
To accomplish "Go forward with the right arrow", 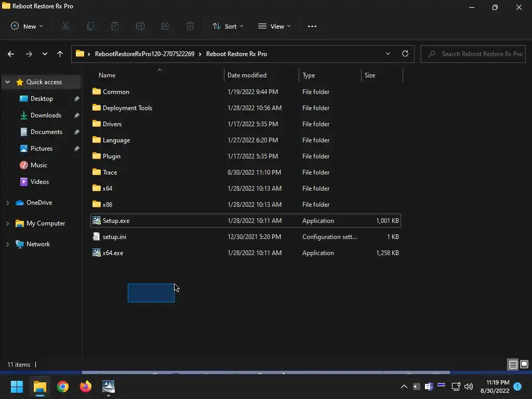I will pos(29,54).
